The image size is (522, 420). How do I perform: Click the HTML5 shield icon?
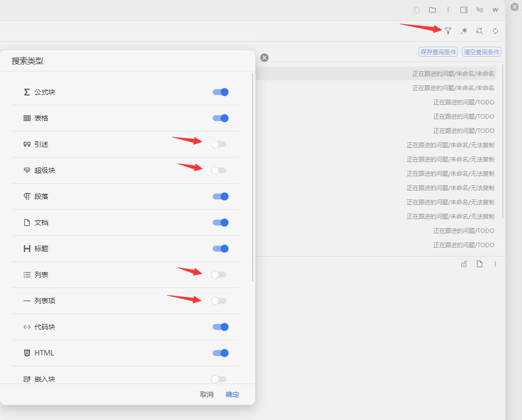pos(27,353)
